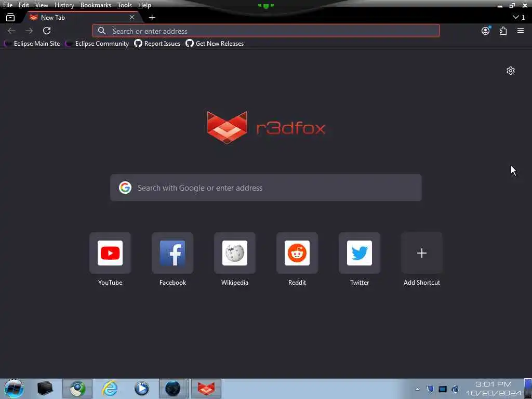532x399 pixels.
Task: Open the View menu
Action: click(42, 5)
